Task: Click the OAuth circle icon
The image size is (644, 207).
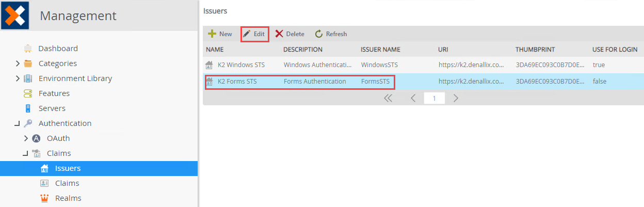Action: coord(36,138)
